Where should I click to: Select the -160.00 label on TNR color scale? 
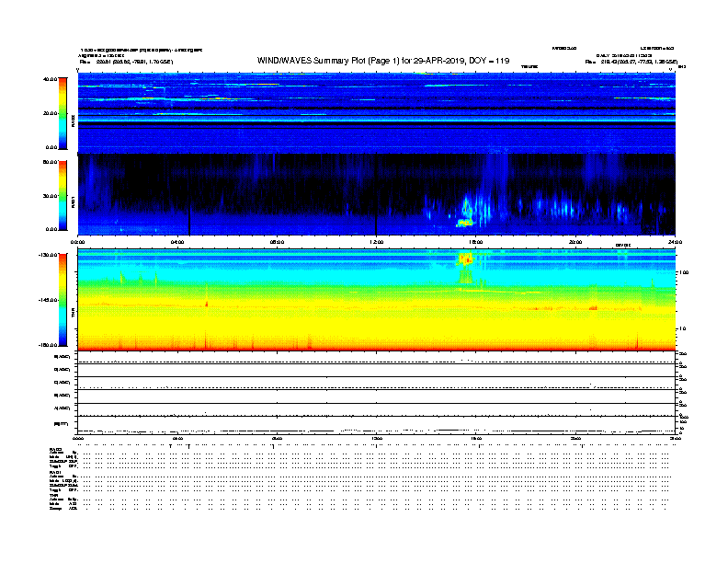click(48, 345)
